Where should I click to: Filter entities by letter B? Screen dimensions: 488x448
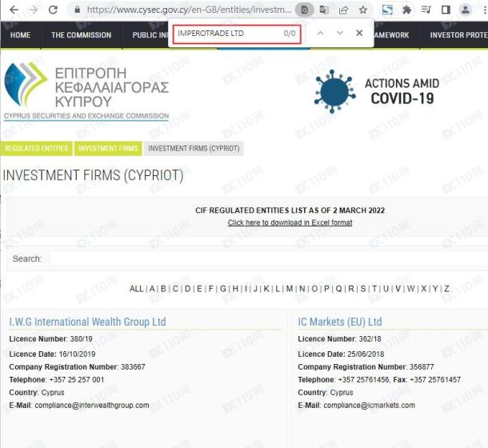point(163,289)
